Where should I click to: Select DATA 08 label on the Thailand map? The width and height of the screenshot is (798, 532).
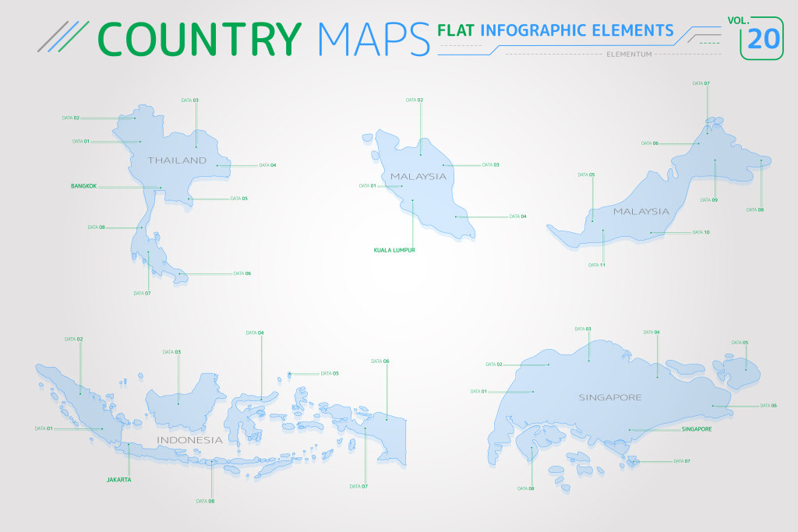(97, 227)
